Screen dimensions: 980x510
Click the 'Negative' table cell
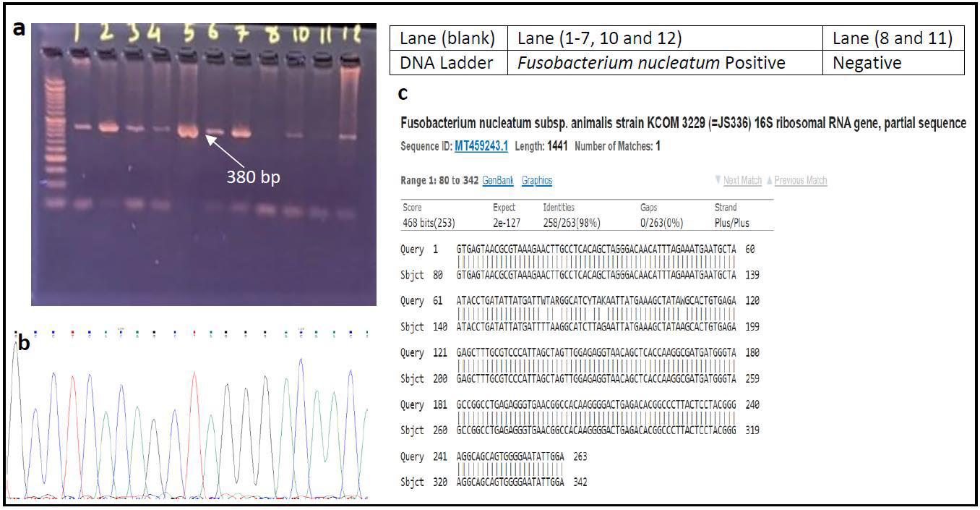coord(894,63)
